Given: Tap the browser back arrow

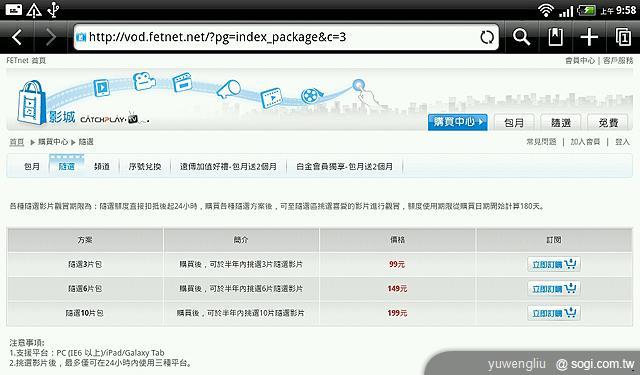Looking at the screenshot, I should [x=17, y=38].
